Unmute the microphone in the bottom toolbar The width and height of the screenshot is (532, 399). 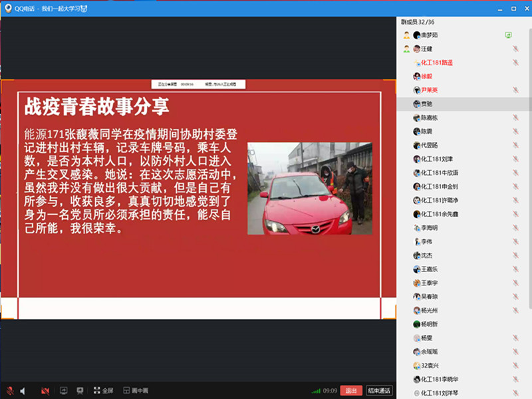[x=10, y=391]
